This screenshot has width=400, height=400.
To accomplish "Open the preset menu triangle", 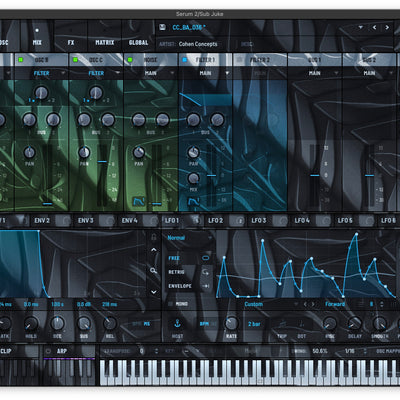I will click(360, 27).
